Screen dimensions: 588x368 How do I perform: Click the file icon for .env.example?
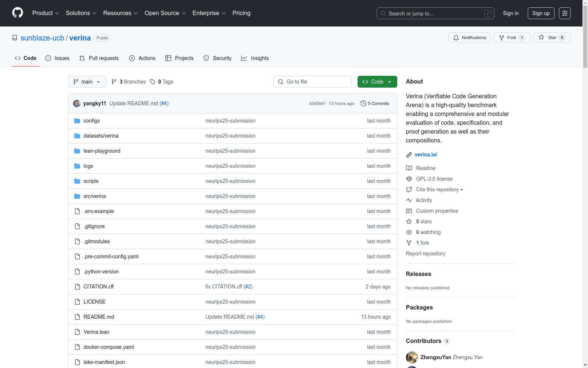tap(77, 211)
